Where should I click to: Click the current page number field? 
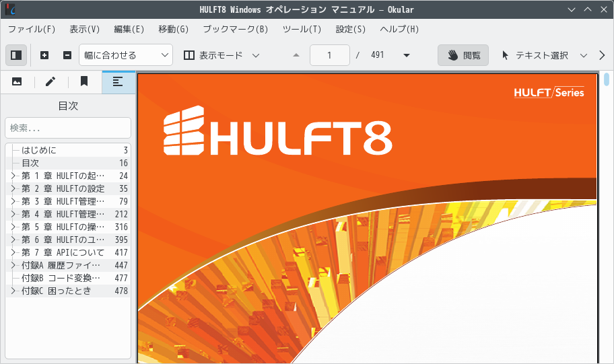tap(330, 55)
